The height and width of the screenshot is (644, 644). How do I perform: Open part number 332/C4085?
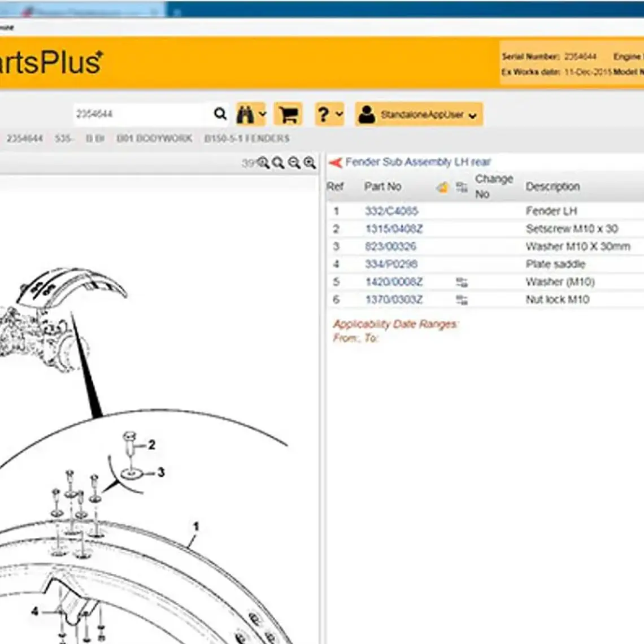pos(391,211)
